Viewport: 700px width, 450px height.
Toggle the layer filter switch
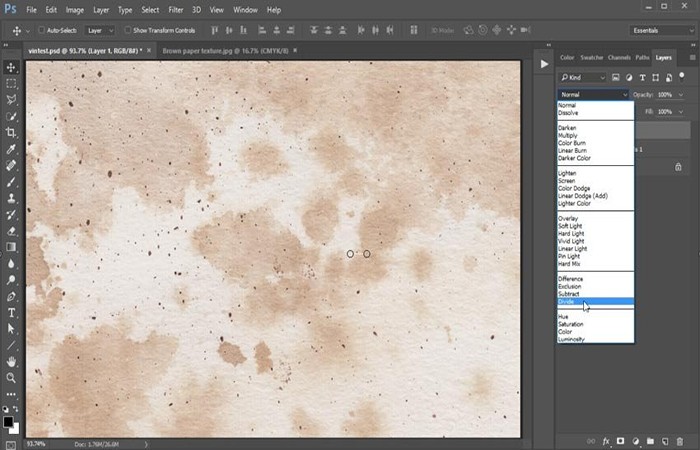coord(682,76)
